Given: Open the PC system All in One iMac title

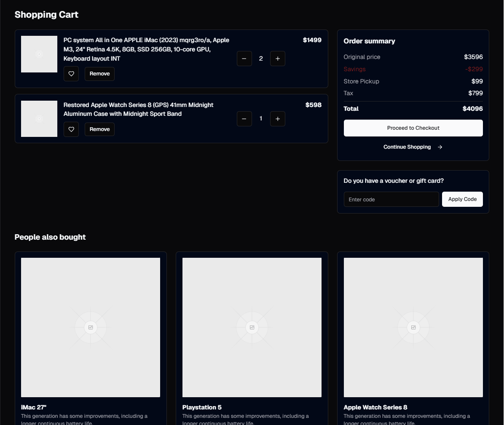Looking at the screenshot, I should [x=146, y=49].
